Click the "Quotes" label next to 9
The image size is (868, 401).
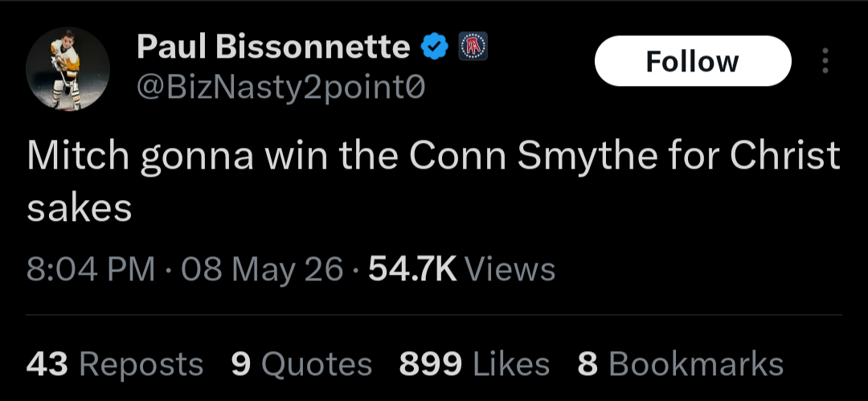(x=316, y=365)
